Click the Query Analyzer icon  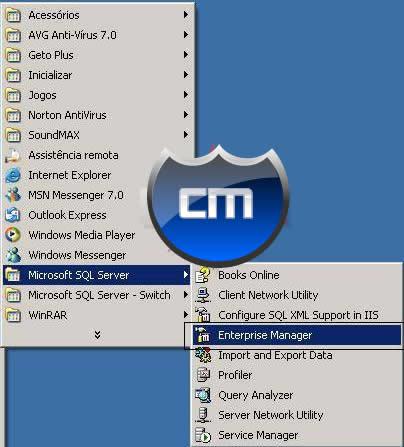pos(203,395)
